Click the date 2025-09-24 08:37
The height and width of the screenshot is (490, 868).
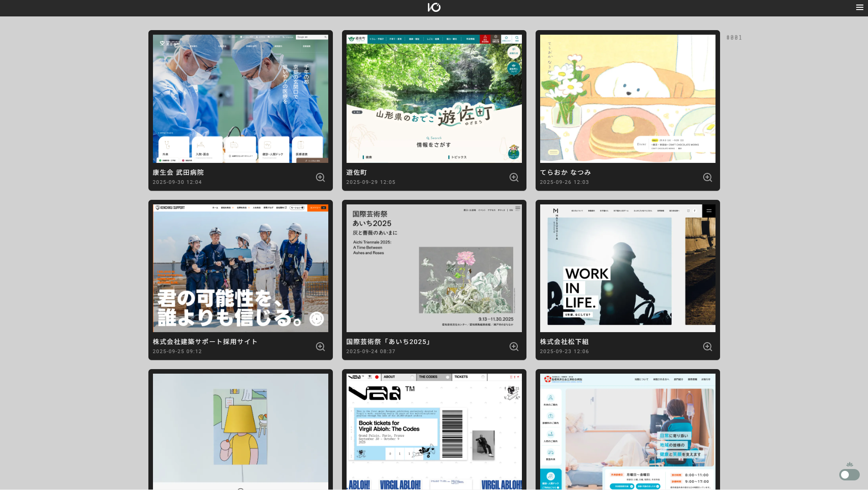[x=371, y=351]
